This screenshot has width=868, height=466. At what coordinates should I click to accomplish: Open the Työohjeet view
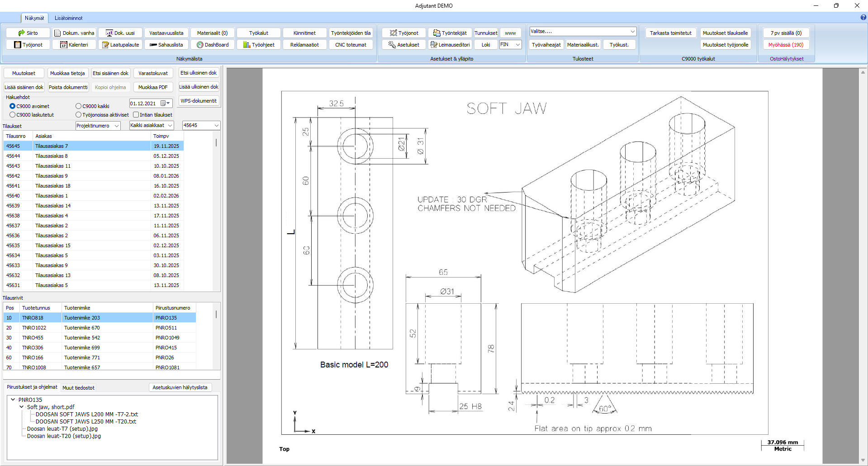tap(259, 45)
